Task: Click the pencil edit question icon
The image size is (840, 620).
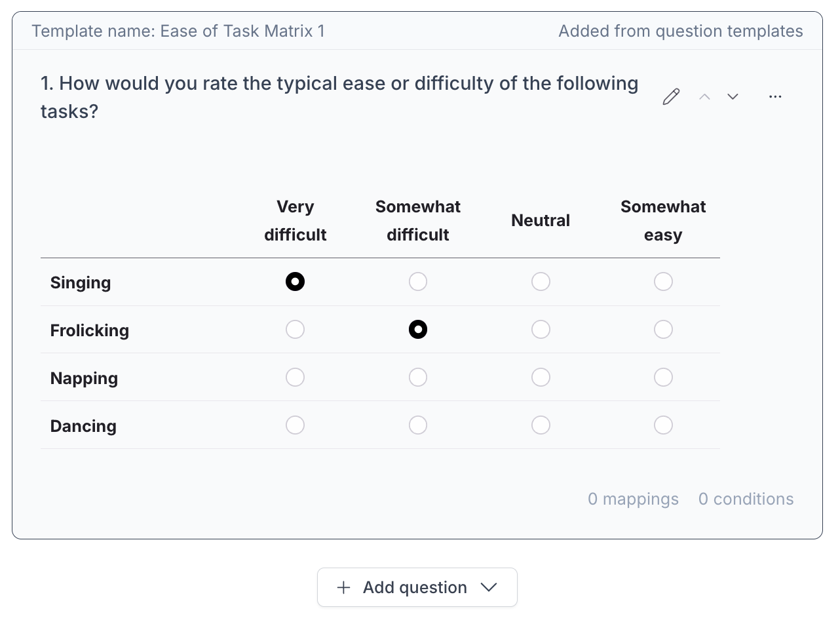Action: [671, 97]
